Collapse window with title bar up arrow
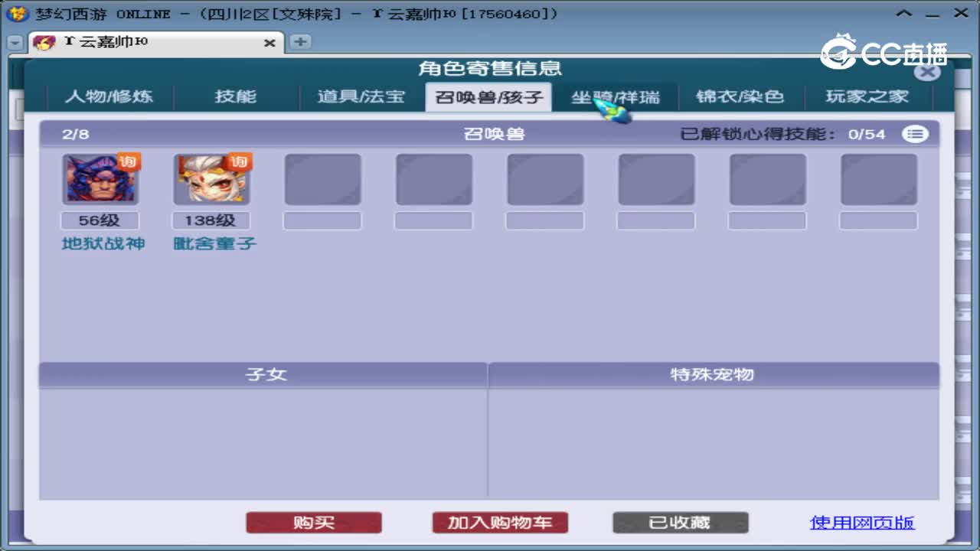The height and width of the screenshot is (551, 980). coord(904,13)
